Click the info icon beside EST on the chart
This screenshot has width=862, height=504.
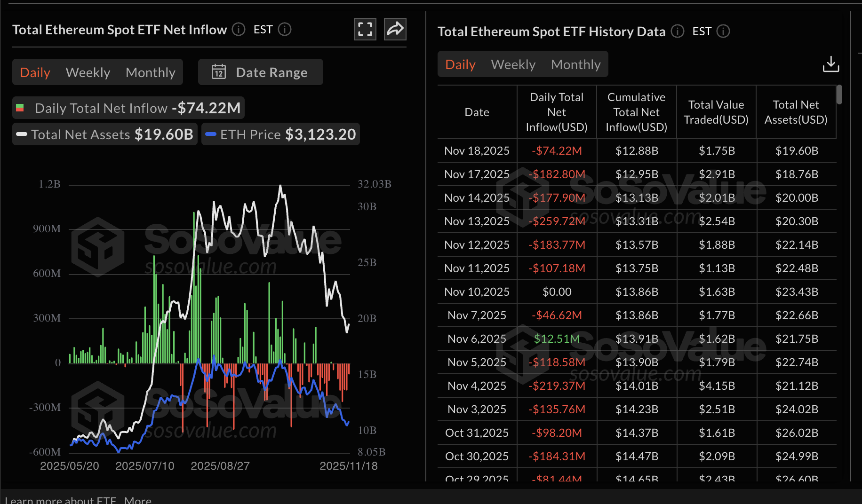[285, 29]
